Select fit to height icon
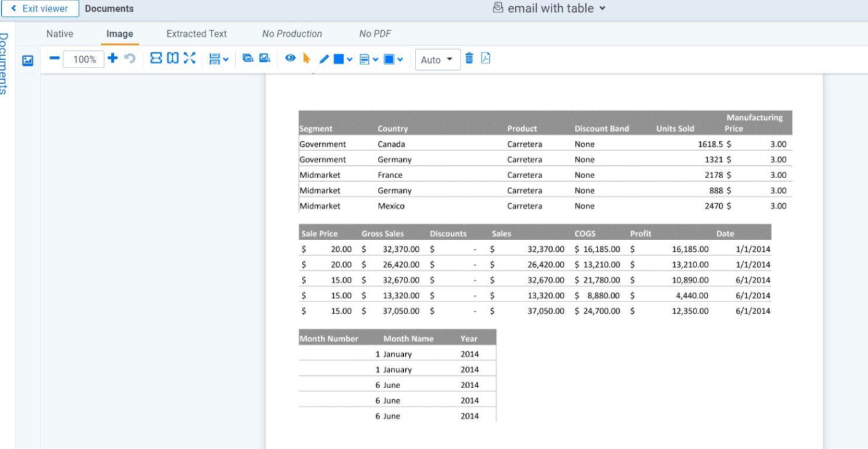Viewport: 868px width, 449px height. click(x=173, y=58)
